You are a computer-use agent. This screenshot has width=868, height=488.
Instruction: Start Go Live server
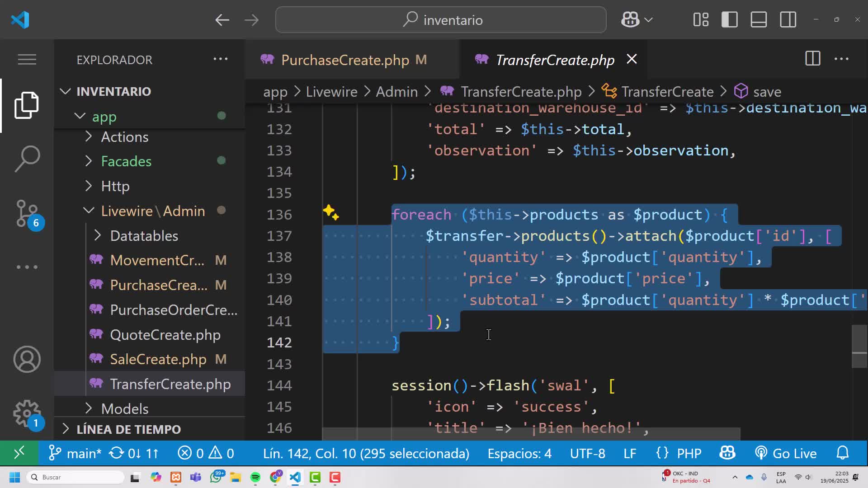click(x=786, y=453)
